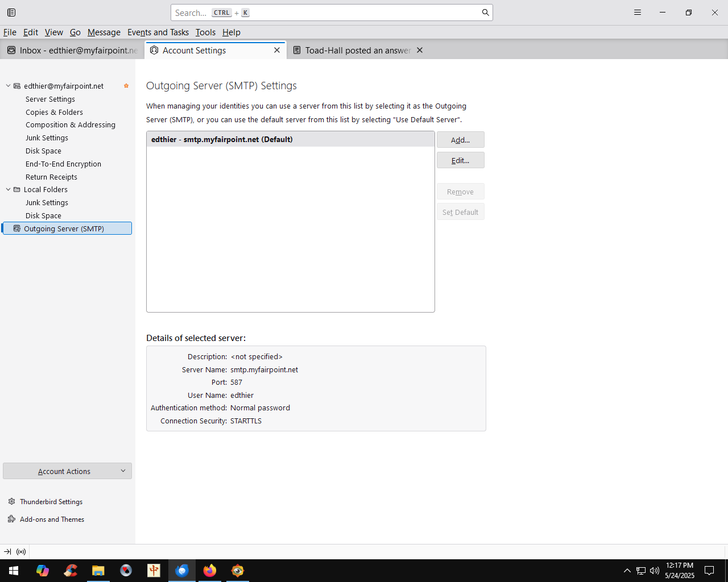This screenshot has width=728, height=582.
Task: Open the Go menu
Action: pos(75,32)
